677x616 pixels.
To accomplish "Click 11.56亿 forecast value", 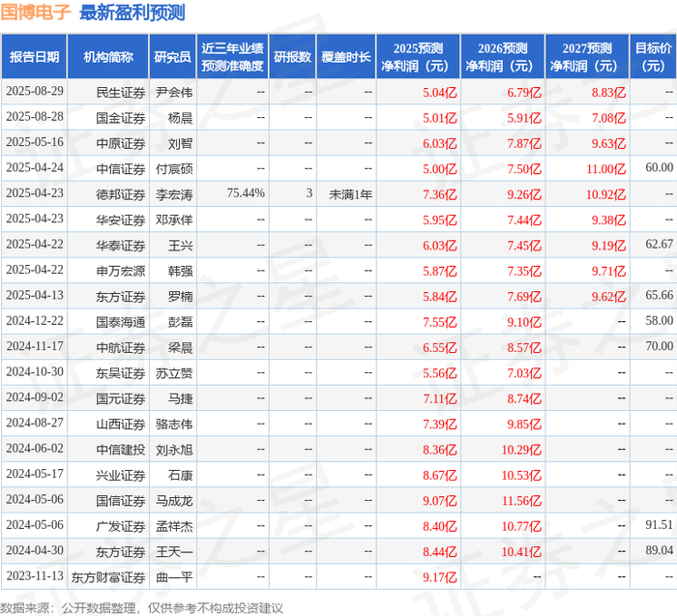I will pos(521,501).
